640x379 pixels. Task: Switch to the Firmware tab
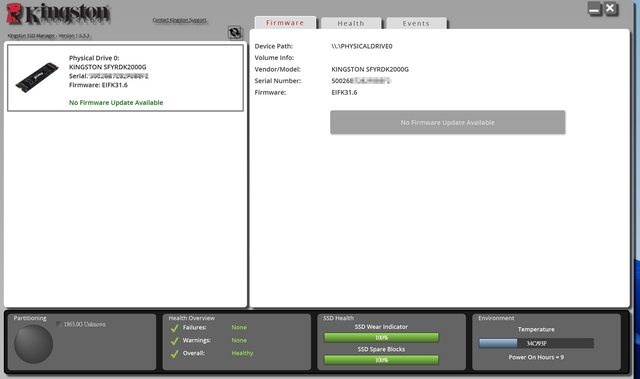pyautogui.click(x=285, y=23)
